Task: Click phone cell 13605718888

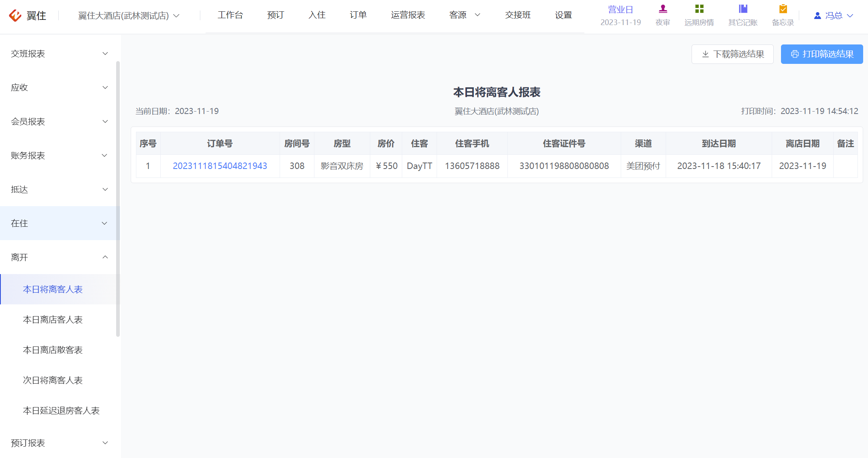Action: 472,166
